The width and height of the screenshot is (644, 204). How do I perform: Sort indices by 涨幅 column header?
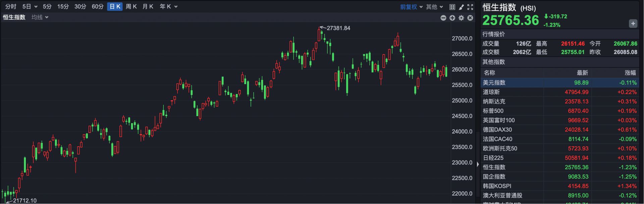click(x=630, y=73)
